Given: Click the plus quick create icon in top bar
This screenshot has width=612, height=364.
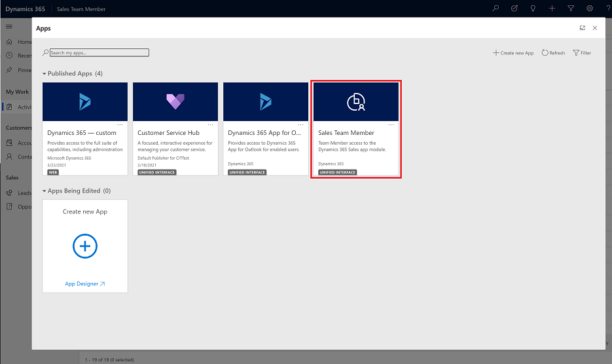Looking at the screenshot, I should (x=552, y=9).
